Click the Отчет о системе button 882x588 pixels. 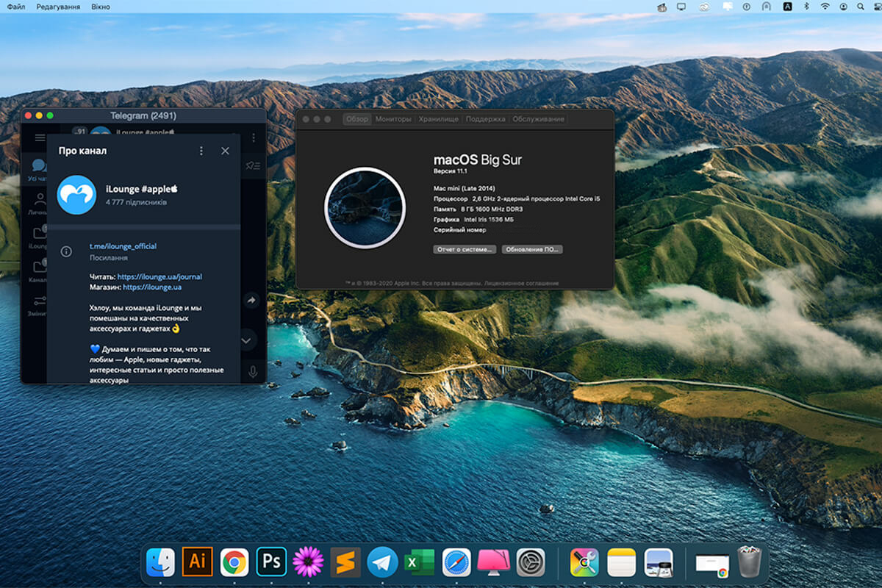coord(465,250)
